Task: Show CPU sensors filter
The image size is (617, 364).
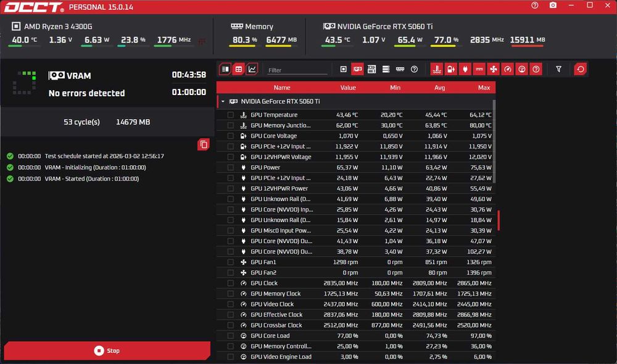Action: (x=343, y=69)
